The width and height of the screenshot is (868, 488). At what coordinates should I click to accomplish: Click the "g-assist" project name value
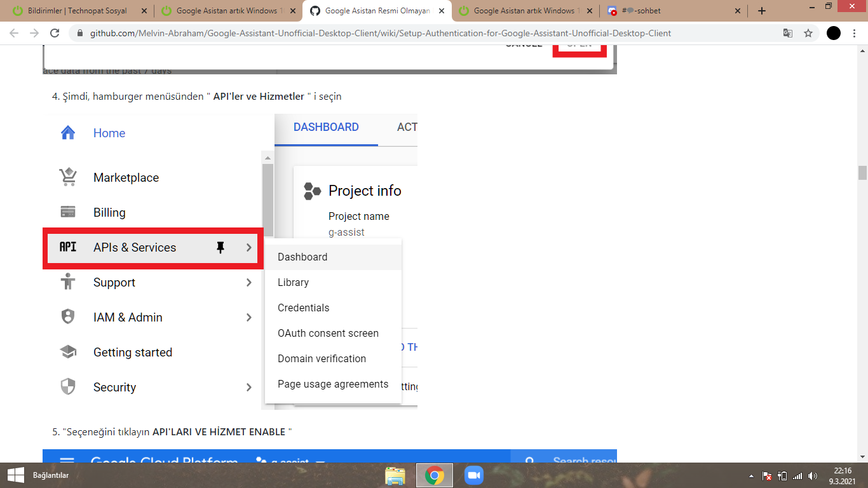click(x=346, y=233)
